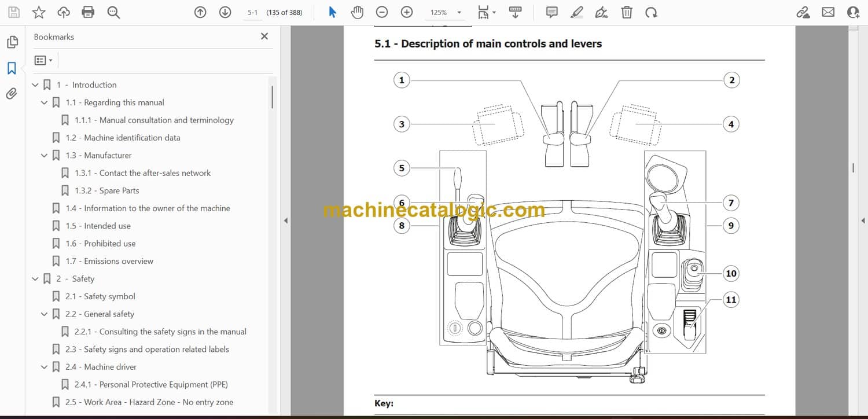Viewport: 868px width, 419px height.
Task: Add this document to starred favorites
Action: pyautogui.click(x=39, y=12)
